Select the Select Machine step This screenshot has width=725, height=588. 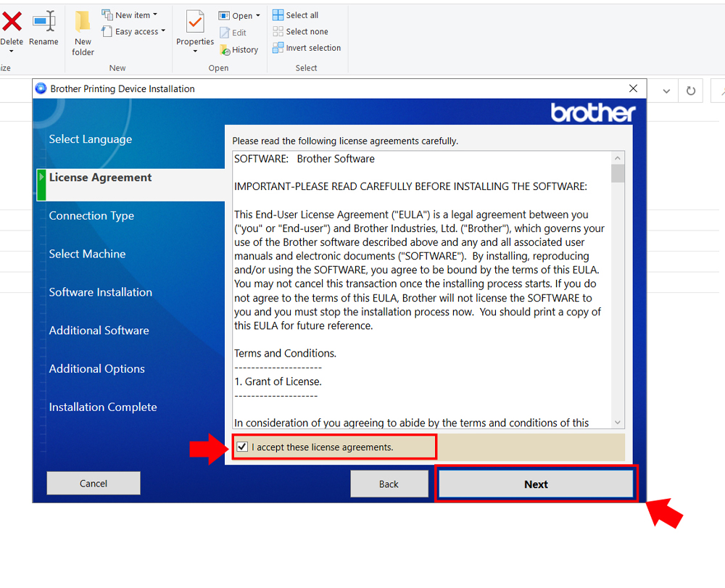pyautogui.click(x=88, y=254)
